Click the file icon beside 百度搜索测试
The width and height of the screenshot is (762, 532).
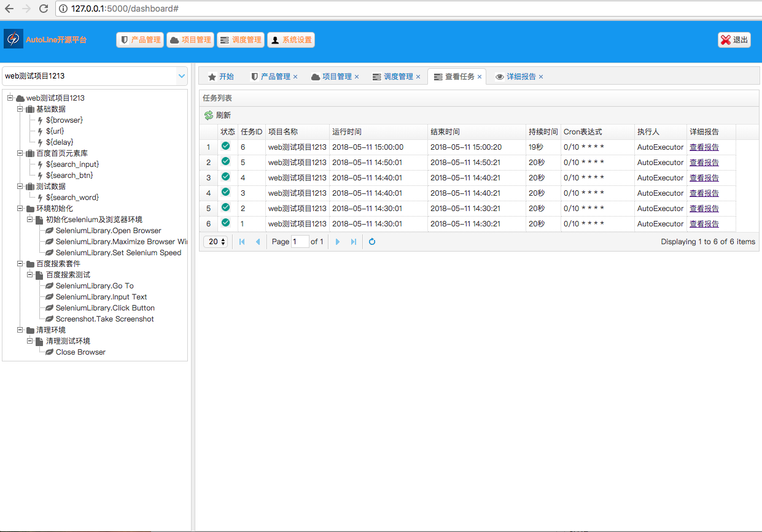point(40,275)
